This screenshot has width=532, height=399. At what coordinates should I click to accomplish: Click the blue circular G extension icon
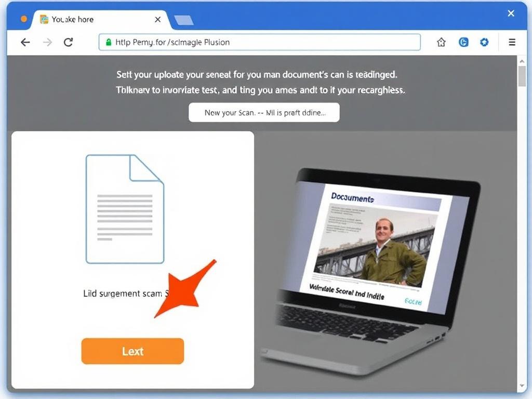point(463,43)
